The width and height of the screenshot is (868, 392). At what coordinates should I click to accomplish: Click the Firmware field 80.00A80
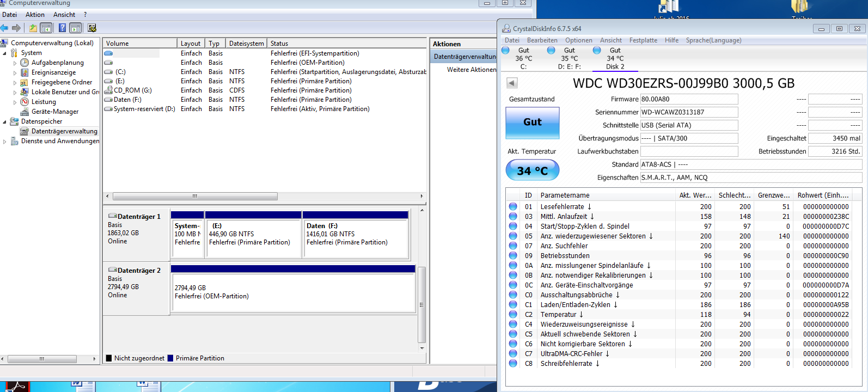click(689, 99)
